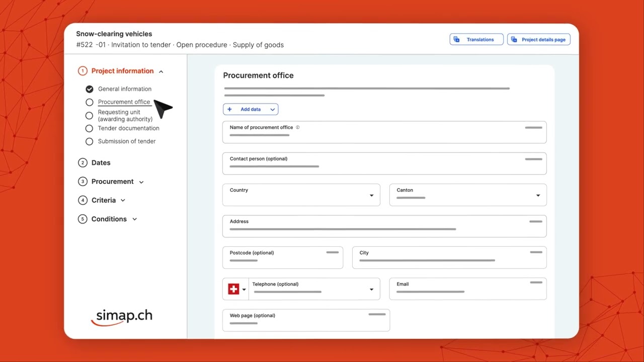Click the Contact person (optional) field
This screenshot has width=644, height=362.
coord(384,163)
